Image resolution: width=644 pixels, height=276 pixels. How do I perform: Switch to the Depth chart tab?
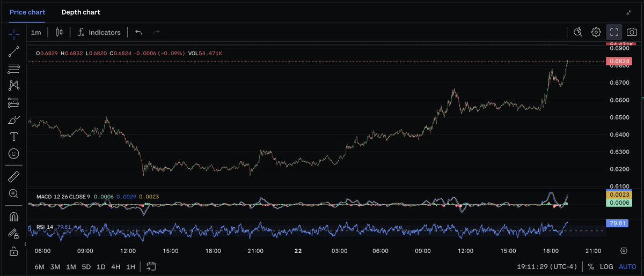(81, 12)
